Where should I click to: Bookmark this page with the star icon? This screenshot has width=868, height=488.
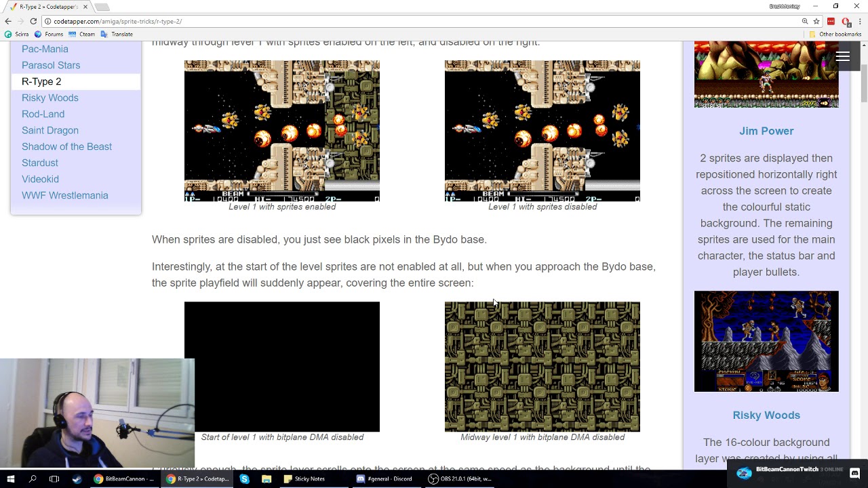[816, 21]
